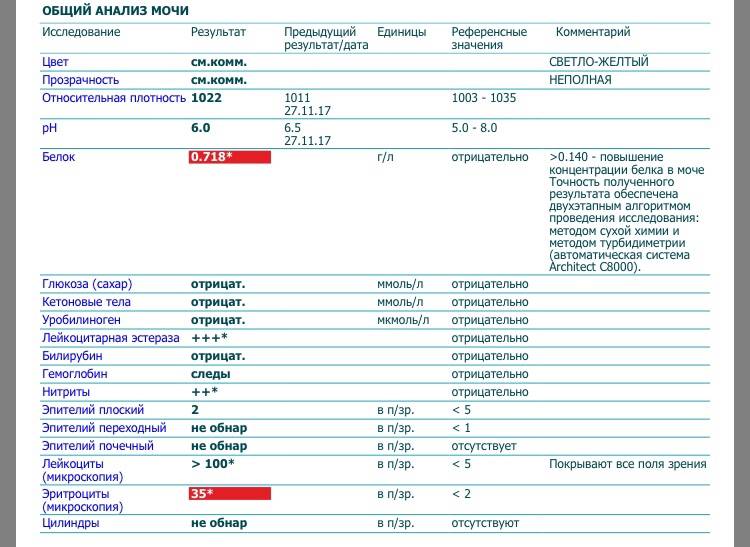Click the Глюкоза (сахар) row label
The width and height of the screenshot is (750, 547).
[87, 284]
